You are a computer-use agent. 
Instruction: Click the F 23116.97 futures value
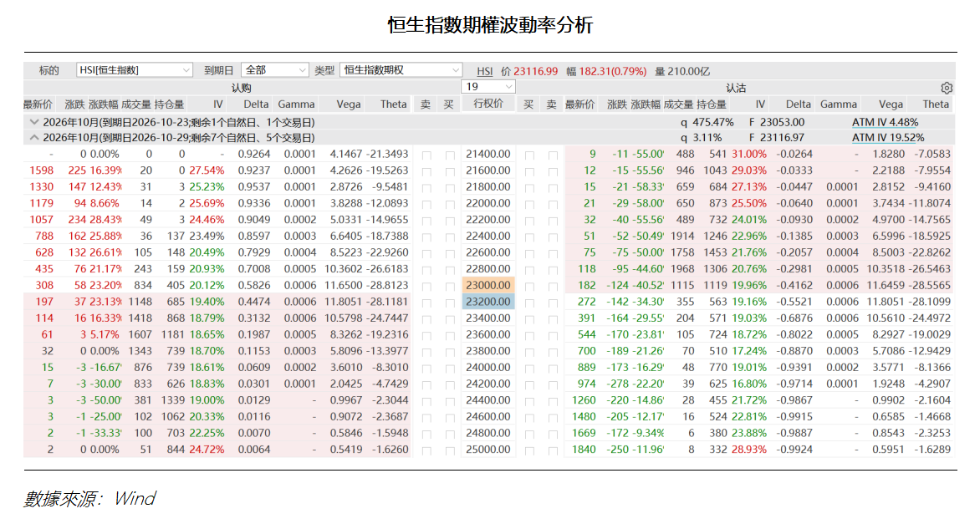coord(776,137)
